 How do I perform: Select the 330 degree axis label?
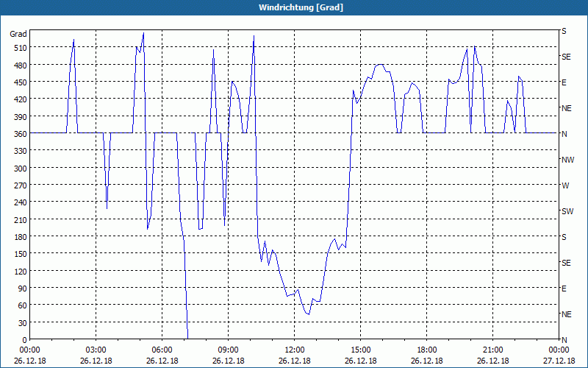[x=21, y=151]
